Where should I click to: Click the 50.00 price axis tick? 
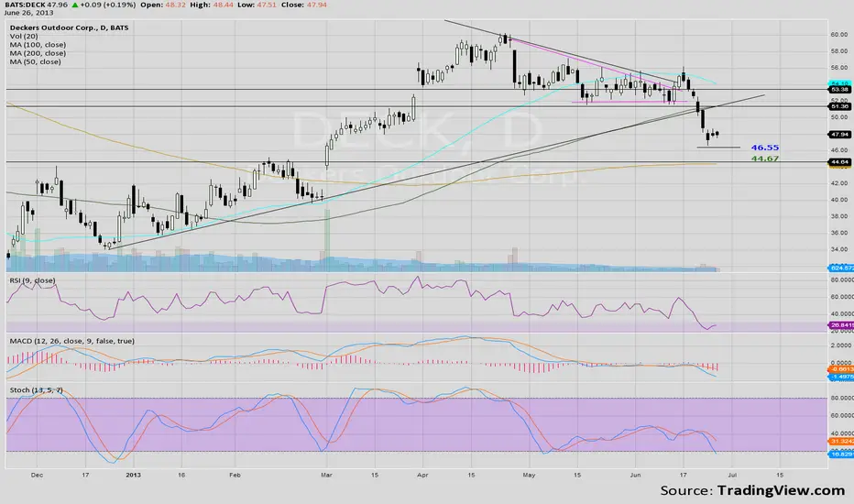click(x=838, y=117)
